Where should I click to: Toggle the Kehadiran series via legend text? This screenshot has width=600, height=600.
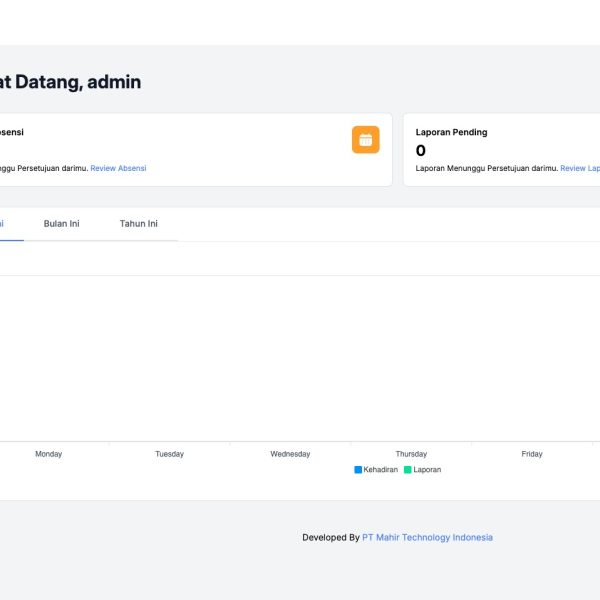380,469
